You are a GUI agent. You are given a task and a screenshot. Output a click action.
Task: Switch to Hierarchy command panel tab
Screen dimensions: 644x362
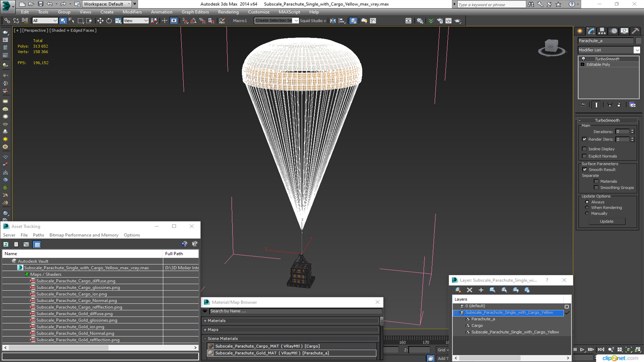tap(602, 31)
